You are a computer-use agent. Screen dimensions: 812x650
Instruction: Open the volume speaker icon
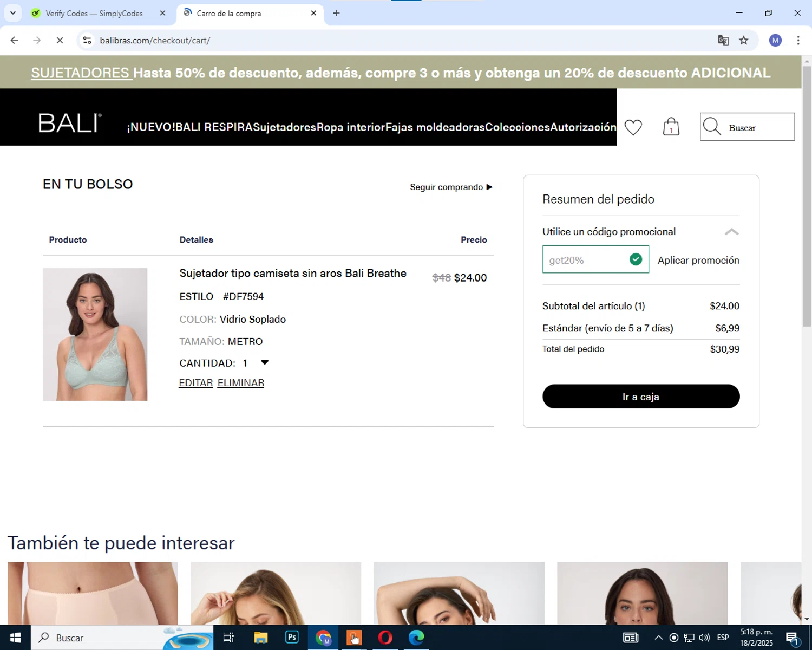[x=704, y=638]
